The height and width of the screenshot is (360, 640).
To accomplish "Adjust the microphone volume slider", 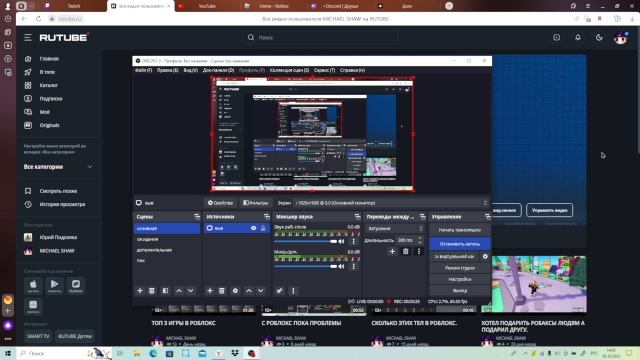I will [x=305, y=267].
